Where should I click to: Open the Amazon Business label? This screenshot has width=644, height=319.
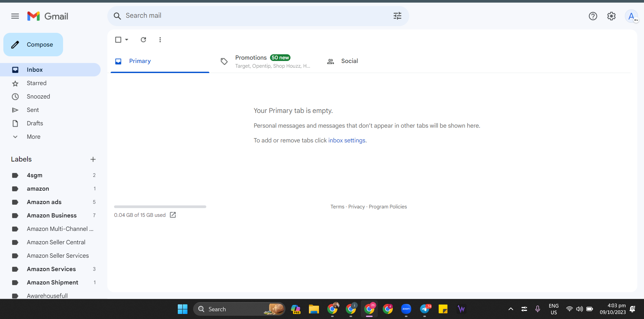point(50,215)
